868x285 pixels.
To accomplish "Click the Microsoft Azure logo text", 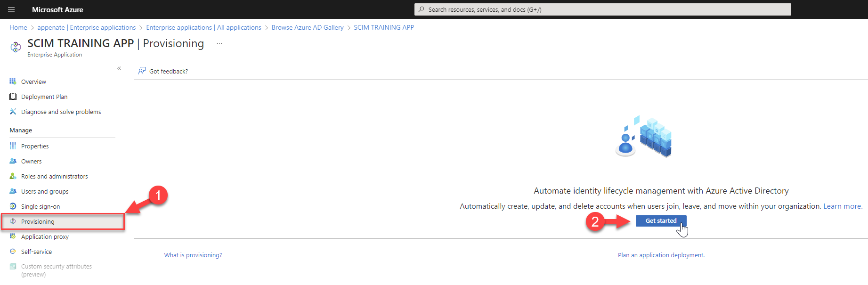I will pyautogui.click(x=57, y=9).
